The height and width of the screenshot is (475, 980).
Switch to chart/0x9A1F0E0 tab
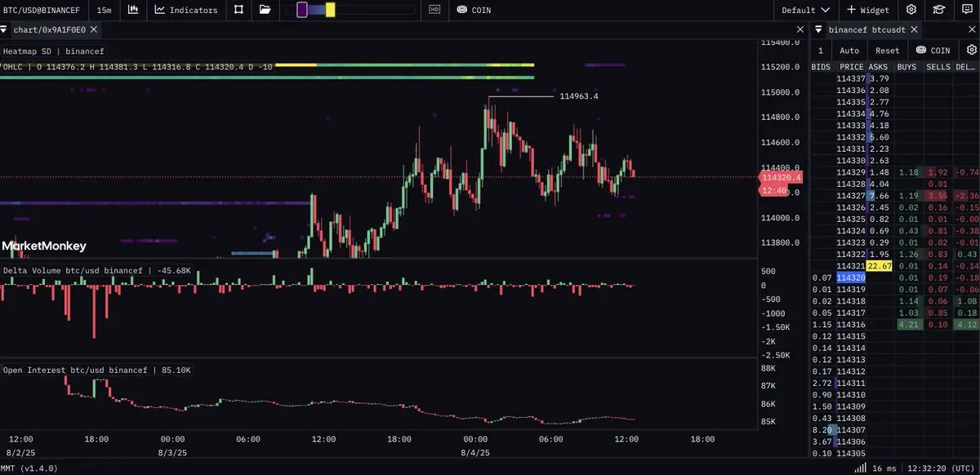(x=49, y=29)
